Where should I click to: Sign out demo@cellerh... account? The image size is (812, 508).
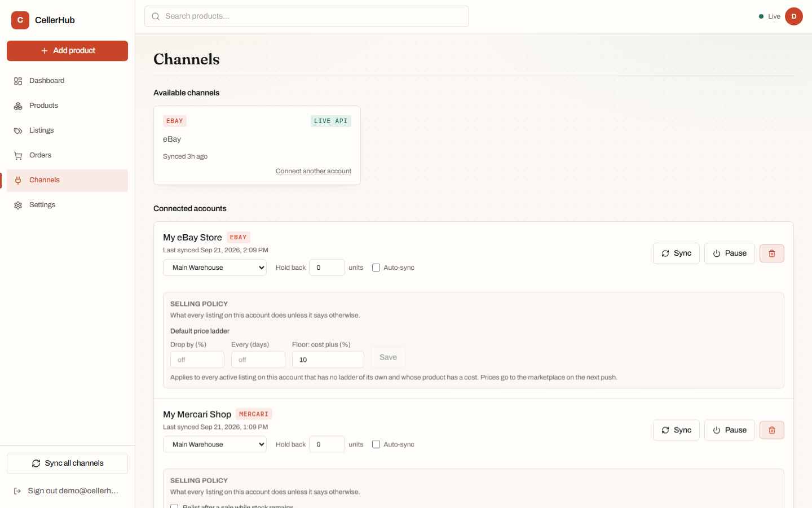[x=67, y=491]
